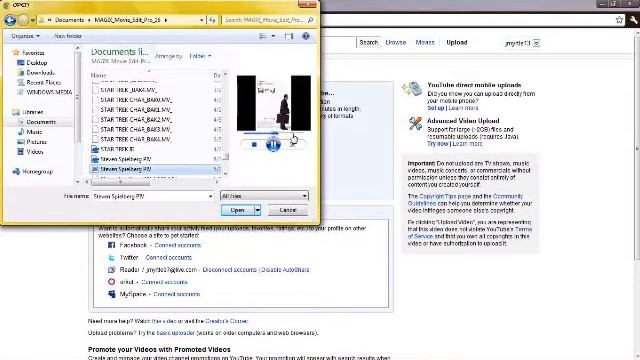Click Set up link for mobile uploads

click(436, 108)
